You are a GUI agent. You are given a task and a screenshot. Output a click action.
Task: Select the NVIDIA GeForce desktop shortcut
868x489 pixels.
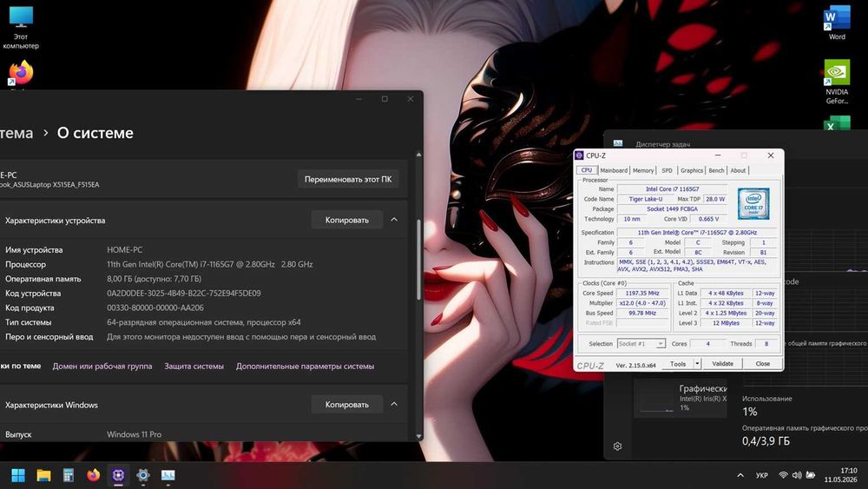[837, 82]
